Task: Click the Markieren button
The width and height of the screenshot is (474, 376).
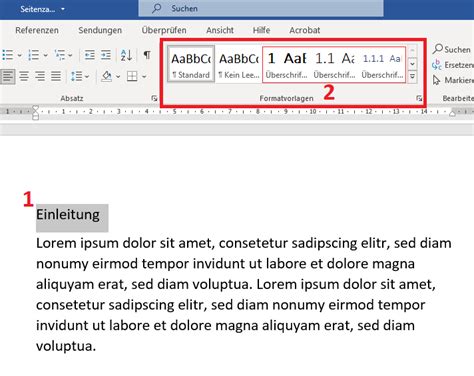Action: [453, 80]
